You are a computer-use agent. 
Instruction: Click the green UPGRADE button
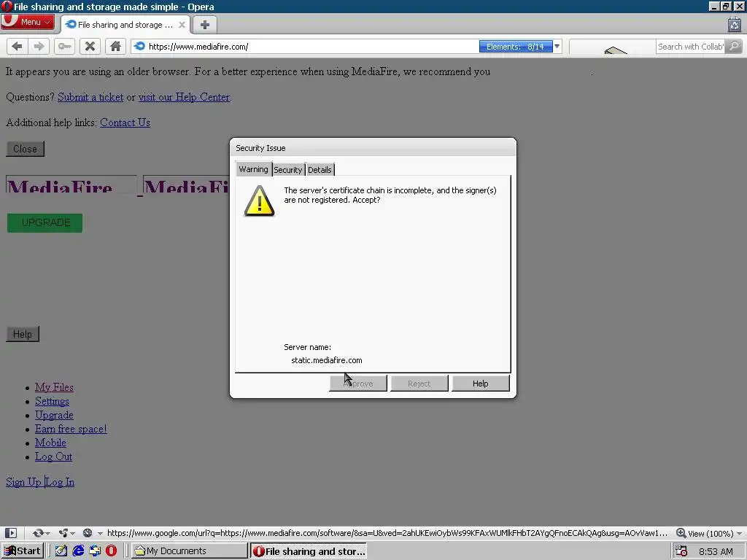[44, 223]
